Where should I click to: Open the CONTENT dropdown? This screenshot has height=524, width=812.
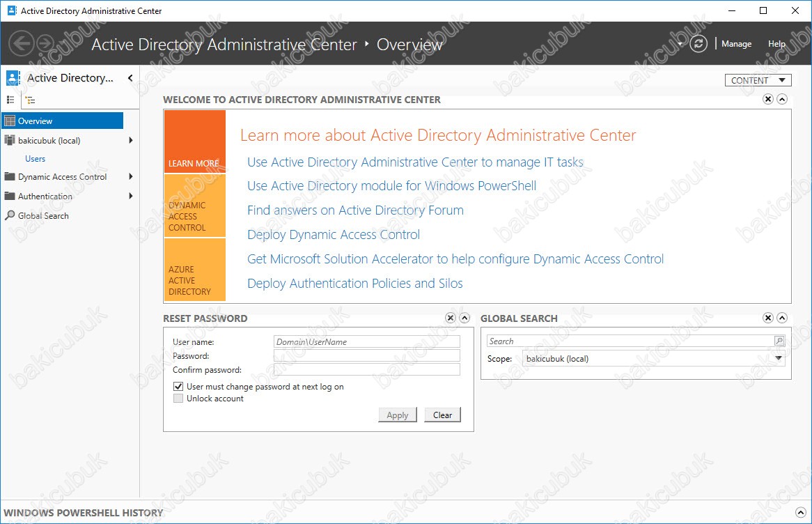click(x=758, y=80)
